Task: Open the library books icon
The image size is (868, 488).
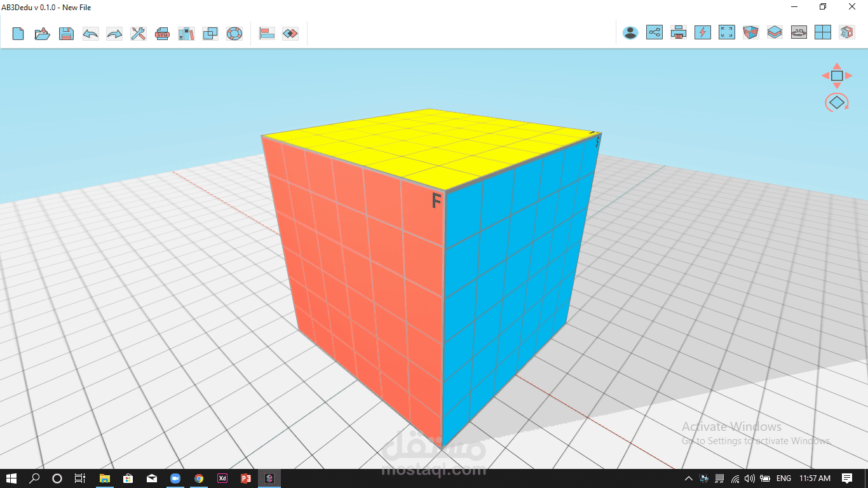Action: [186, 34]
